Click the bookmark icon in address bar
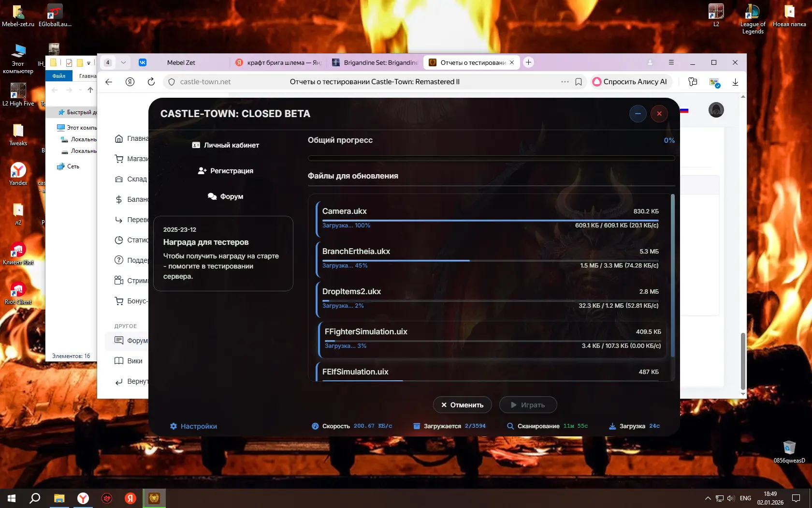 579,82
